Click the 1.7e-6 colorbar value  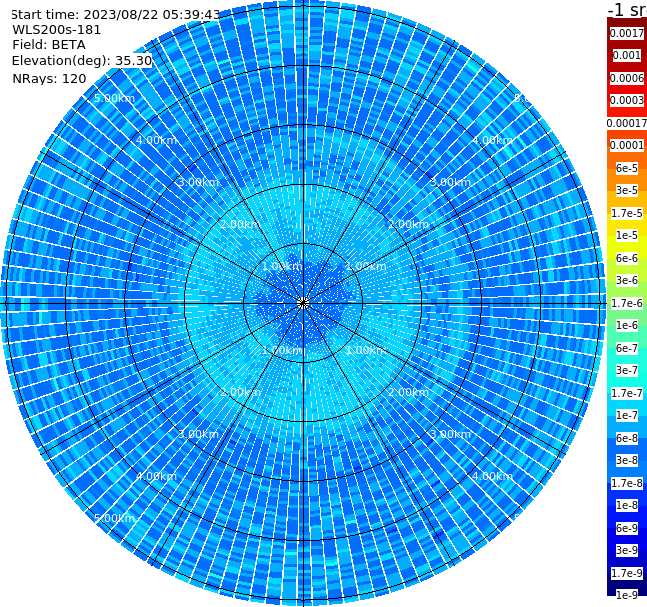(x=627, y=303)
